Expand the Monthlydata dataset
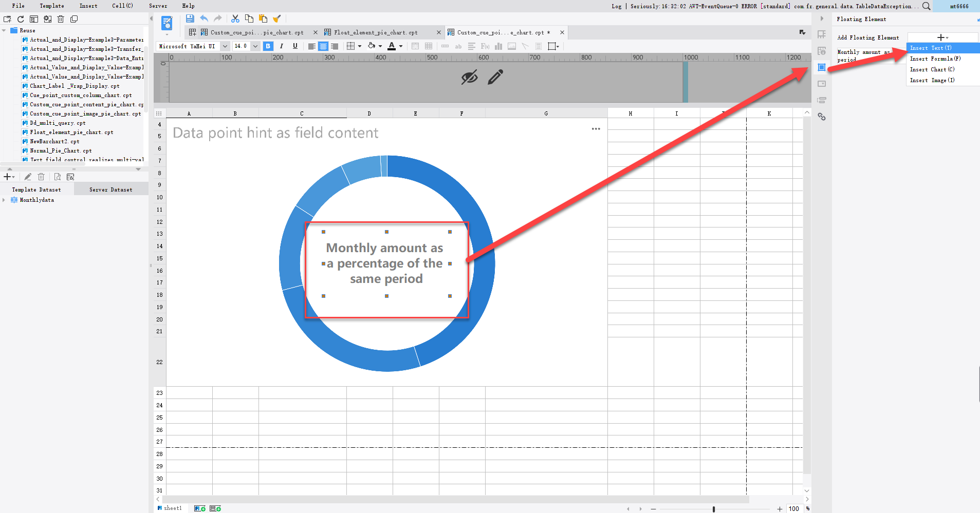The height and width of the screenshot is (513, 980). (4, 200)
